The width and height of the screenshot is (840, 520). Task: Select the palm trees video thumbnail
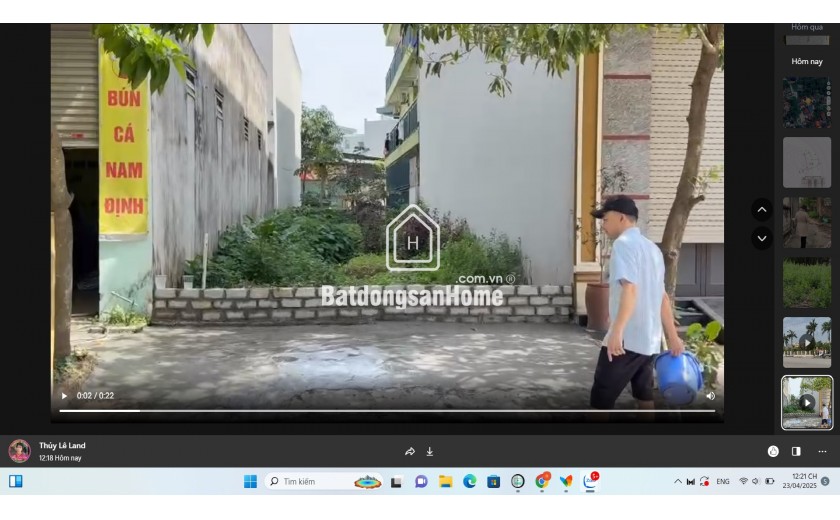pos(807,342)
